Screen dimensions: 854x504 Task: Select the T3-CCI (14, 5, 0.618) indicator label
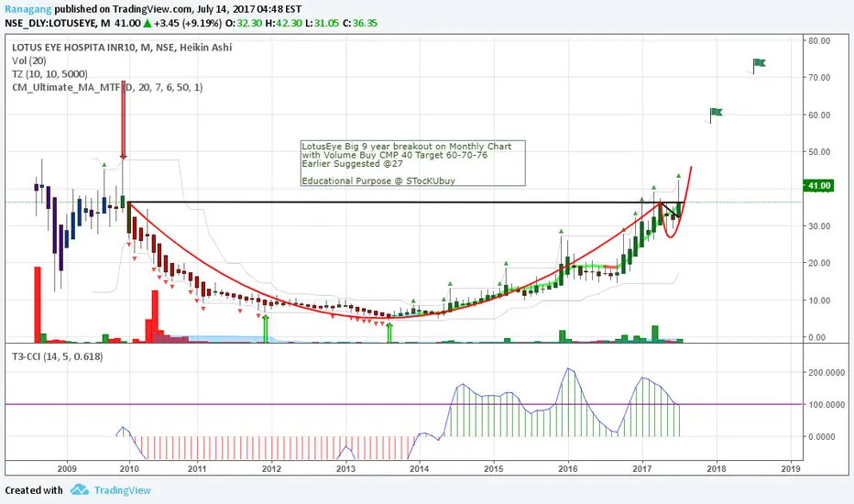57,356
